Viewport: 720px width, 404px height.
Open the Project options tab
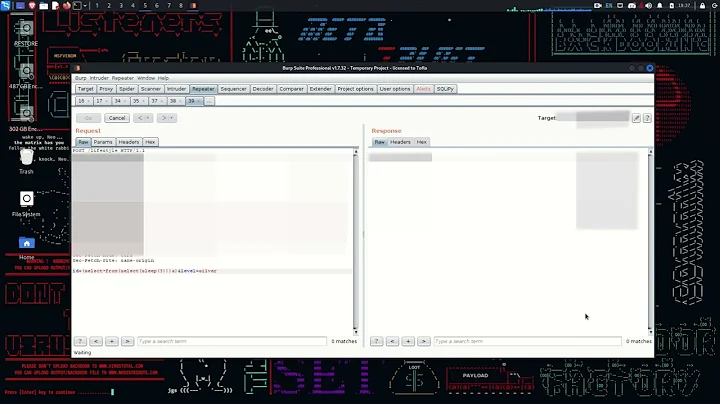tap(355, 89)
